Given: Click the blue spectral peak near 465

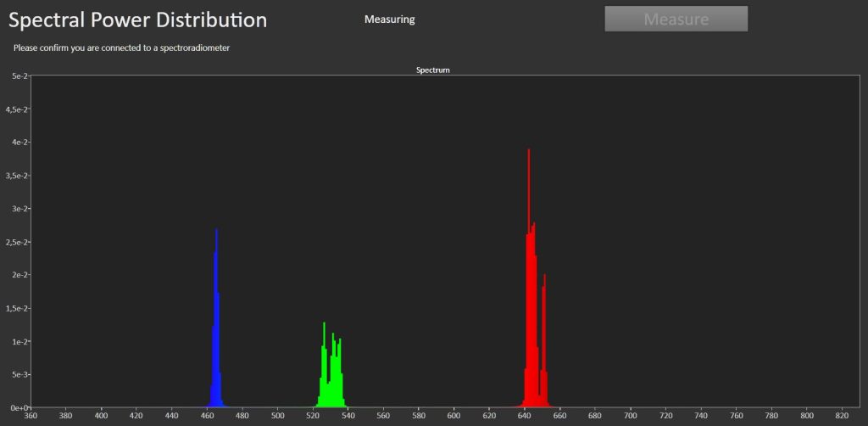Looking at the screenshot, I should tap(216, 318).
